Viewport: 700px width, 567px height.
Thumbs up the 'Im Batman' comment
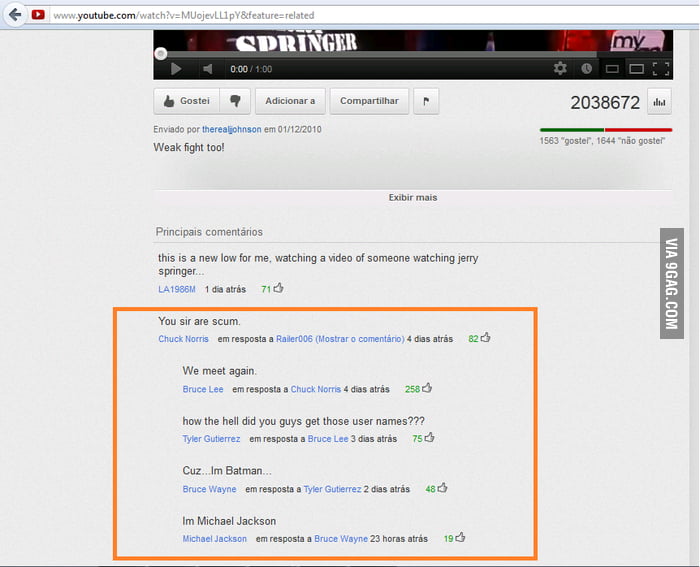(x=442, y=488)
